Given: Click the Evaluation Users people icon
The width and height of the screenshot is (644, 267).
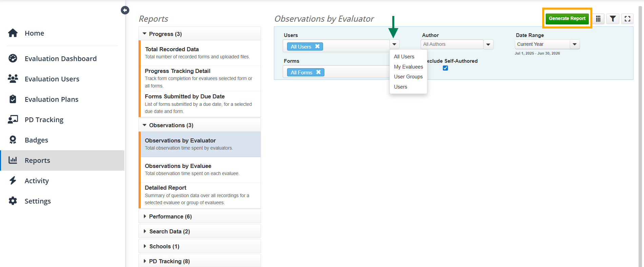Looking at the screenshot, I should (x=13, y=79).
